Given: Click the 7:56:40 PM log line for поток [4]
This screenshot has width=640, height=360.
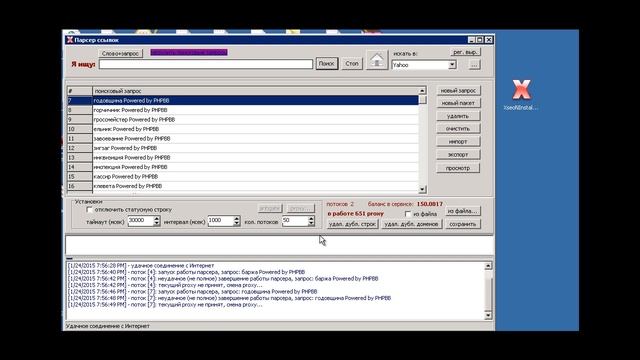Looking at the screenshot, I should point(186,272).
